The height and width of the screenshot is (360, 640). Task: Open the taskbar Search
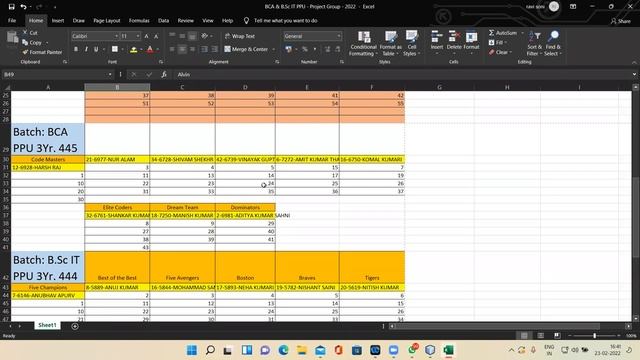pos(210,350)
